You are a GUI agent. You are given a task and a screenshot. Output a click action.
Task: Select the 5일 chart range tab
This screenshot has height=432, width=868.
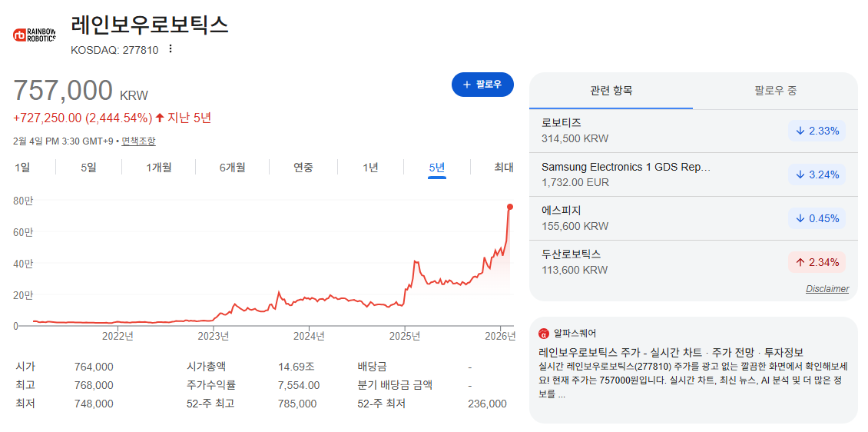pyautogui.click(x=88, y=168)
